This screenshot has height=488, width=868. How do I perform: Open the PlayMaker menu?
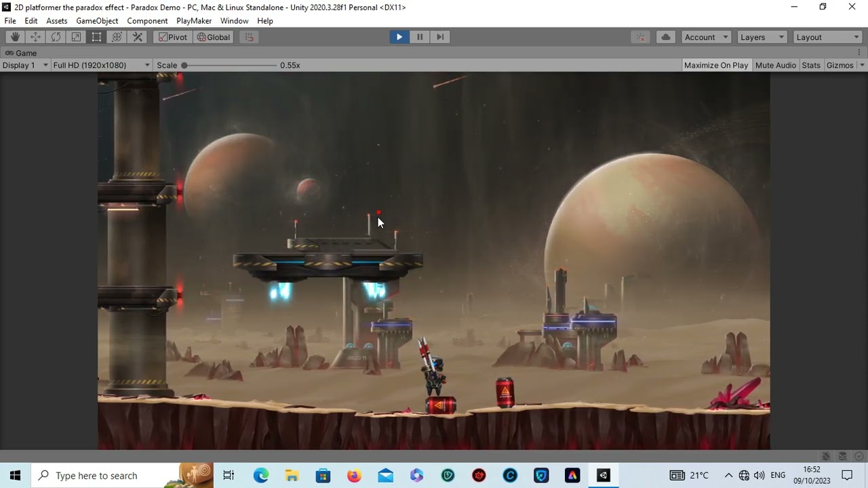pos(194,21)
